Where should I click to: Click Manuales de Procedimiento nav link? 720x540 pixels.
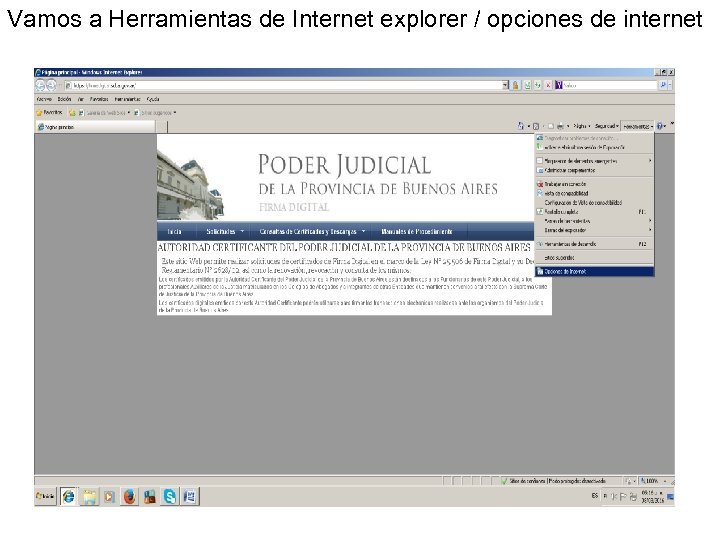tap(417, 231)
